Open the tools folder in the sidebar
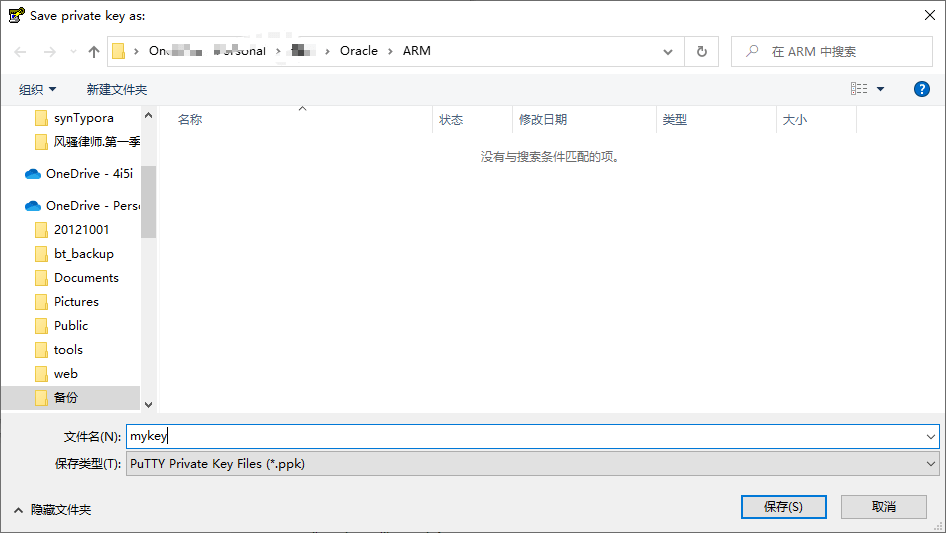 click(x=68, y=350)
